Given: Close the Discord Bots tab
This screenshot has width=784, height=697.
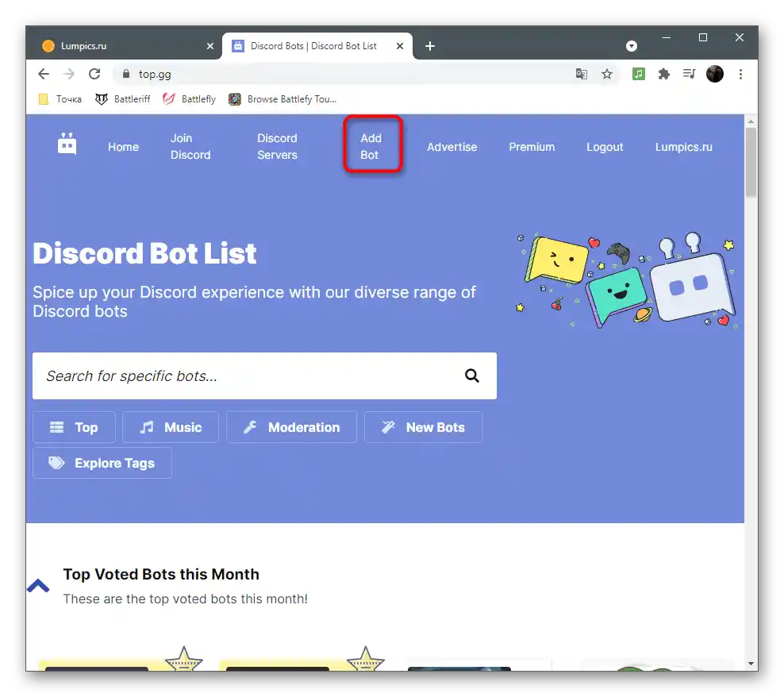Looking at the screenshot, I should (x=399, y=46).
